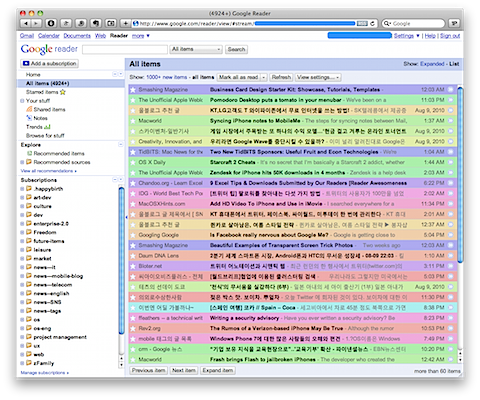Image resolution: width=480 pixels, height=400 pixels.
Task: Star the TidBITS Sponsors item
Action: 133,152
